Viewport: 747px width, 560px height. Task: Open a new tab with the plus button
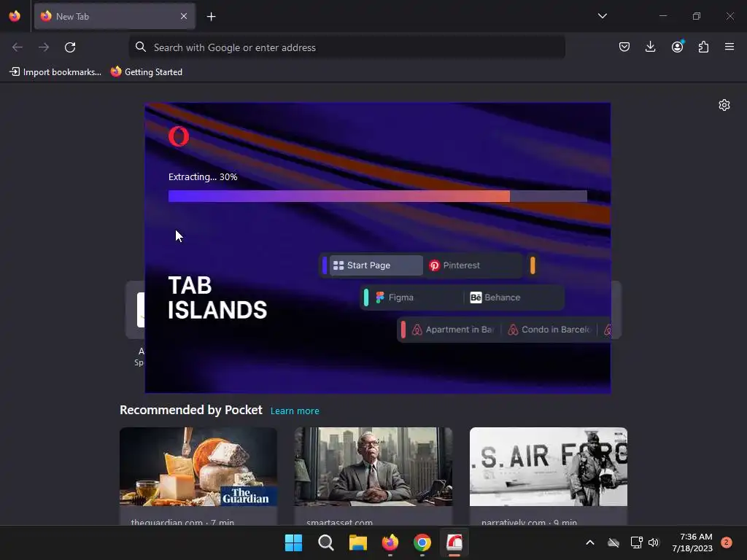click(x=211, y=17)
